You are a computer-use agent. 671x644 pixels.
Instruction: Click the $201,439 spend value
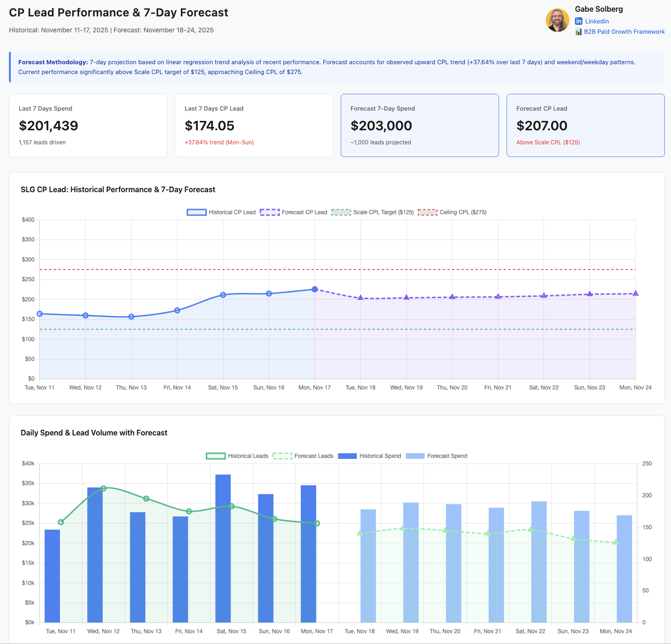pyautogui.click(x=48, y=126)
